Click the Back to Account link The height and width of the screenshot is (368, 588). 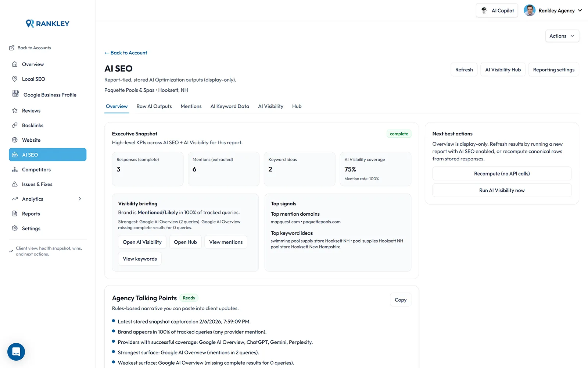point(125,53)
